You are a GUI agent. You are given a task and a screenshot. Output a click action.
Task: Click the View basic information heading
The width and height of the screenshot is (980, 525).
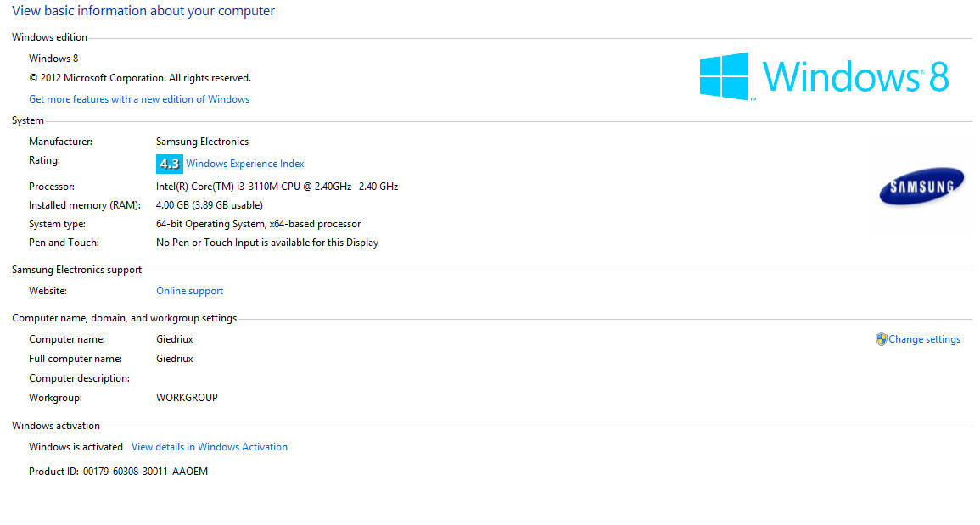[x=143, y=11]
